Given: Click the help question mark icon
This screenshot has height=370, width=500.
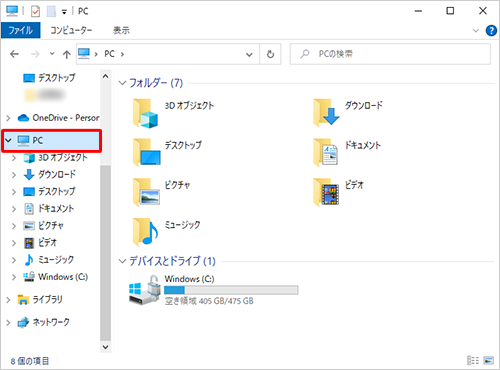Looking at the screenshot, I should [491, 30].
